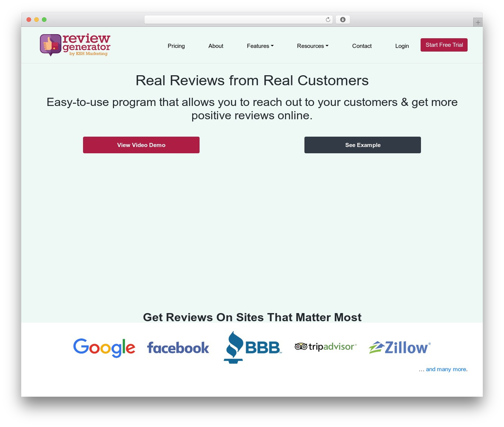Expand the Features dropdown menu
The height and width of the screenshot is (427, 504).
tap(260, 46)
